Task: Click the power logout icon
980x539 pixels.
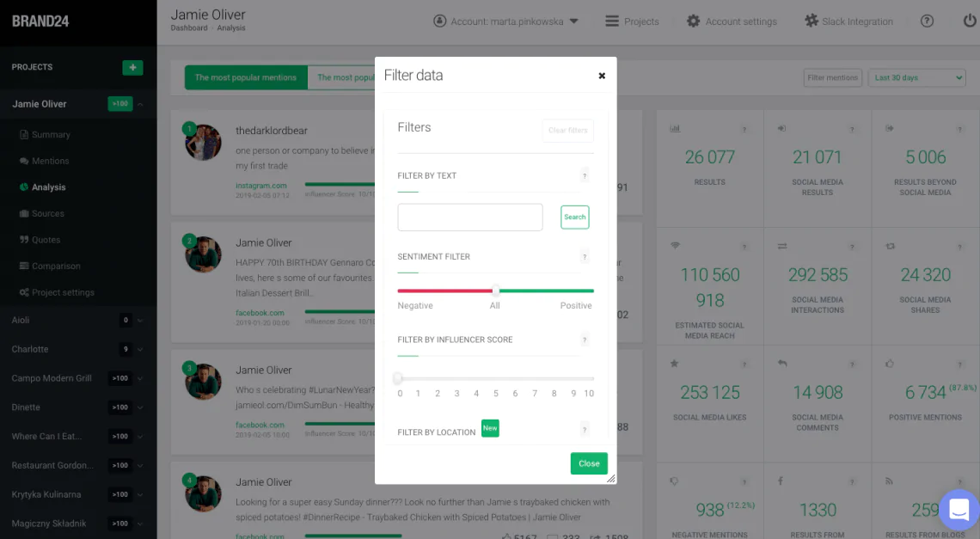Action: pos(970,21)
